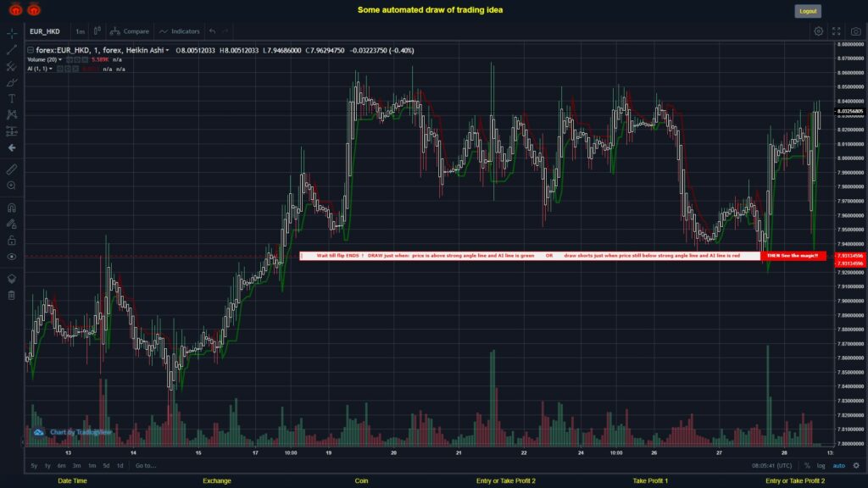The height and width of the screenshot is (488, 868).
Task: Click the Coin column header
Action: click(361, 481)
